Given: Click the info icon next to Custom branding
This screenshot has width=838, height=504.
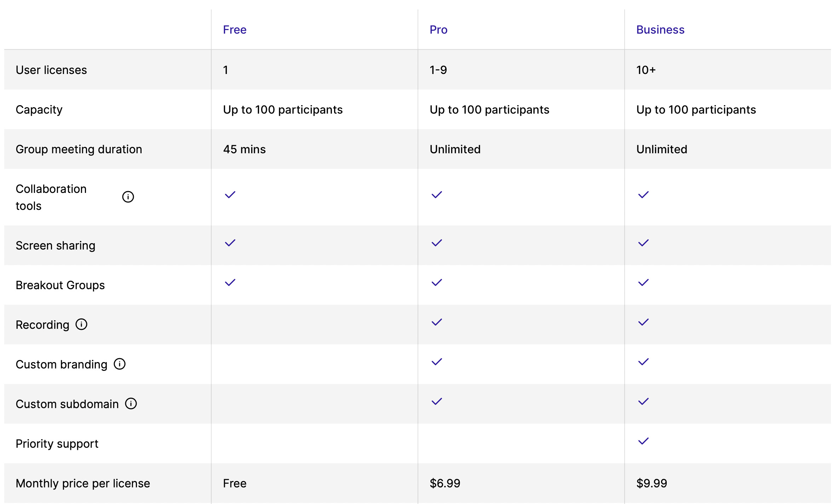Looking at the screenshot, I should (120, 364).
